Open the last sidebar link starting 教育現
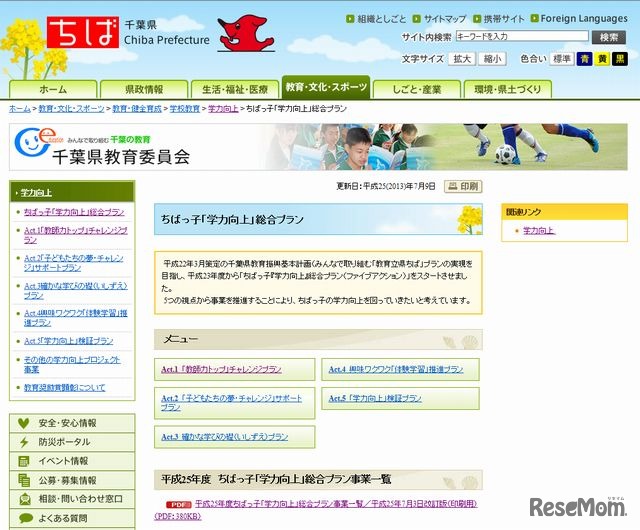This screenshot has height=530, width=640. coord(64,387)
